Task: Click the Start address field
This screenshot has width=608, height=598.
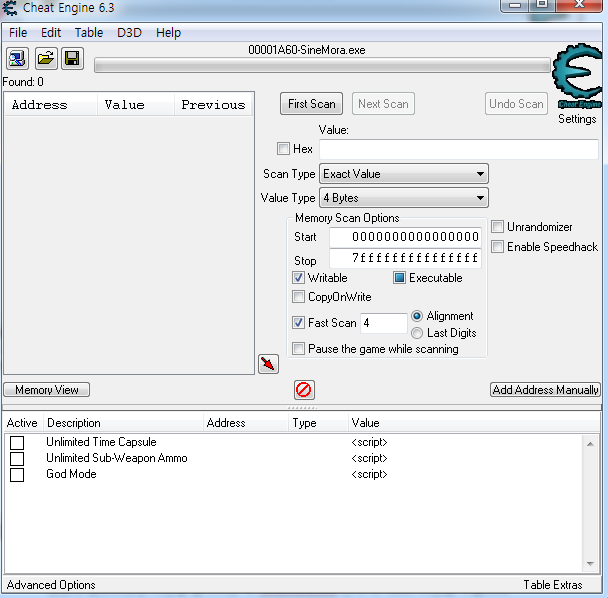Action: coord(405,237)
